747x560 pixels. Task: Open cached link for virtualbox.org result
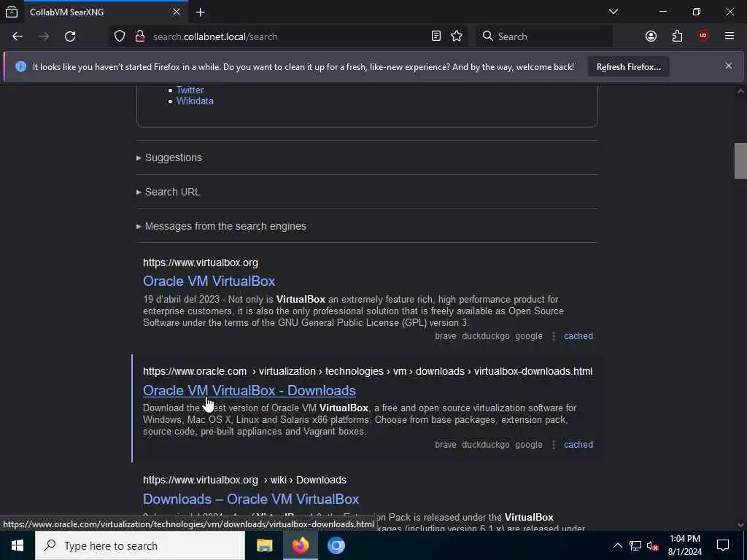pyautogui.click(x=578, y=335)
